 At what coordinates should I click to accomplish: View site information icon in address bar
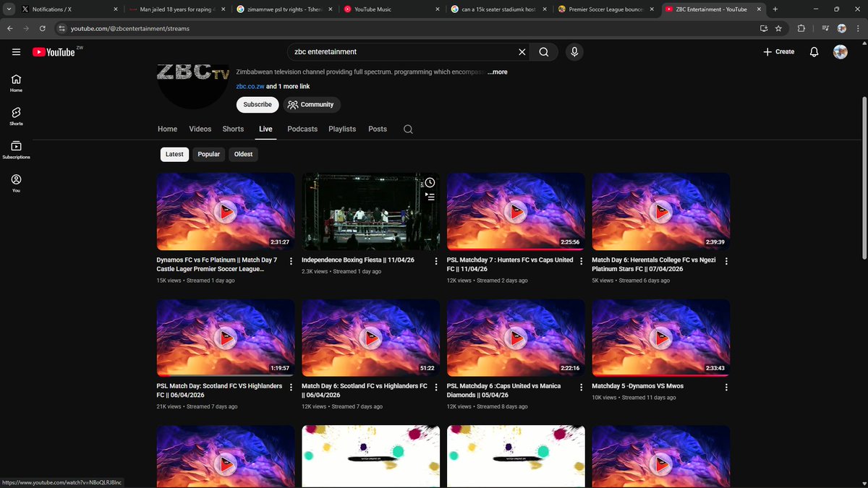[62, 28]
